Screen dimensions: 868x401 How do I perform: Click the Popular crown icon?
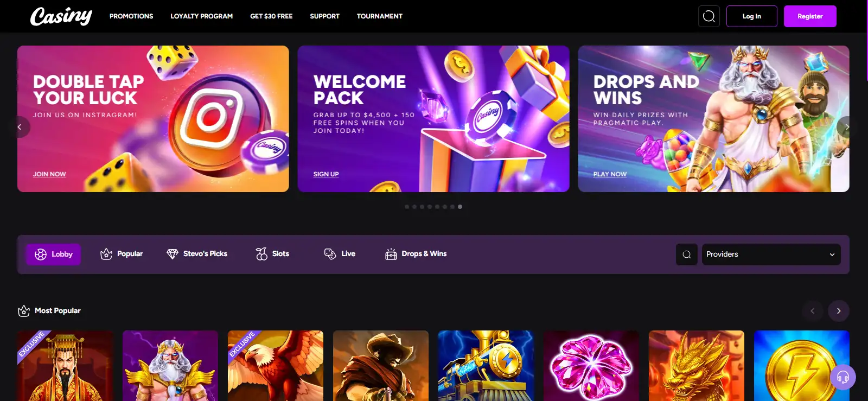106,254
